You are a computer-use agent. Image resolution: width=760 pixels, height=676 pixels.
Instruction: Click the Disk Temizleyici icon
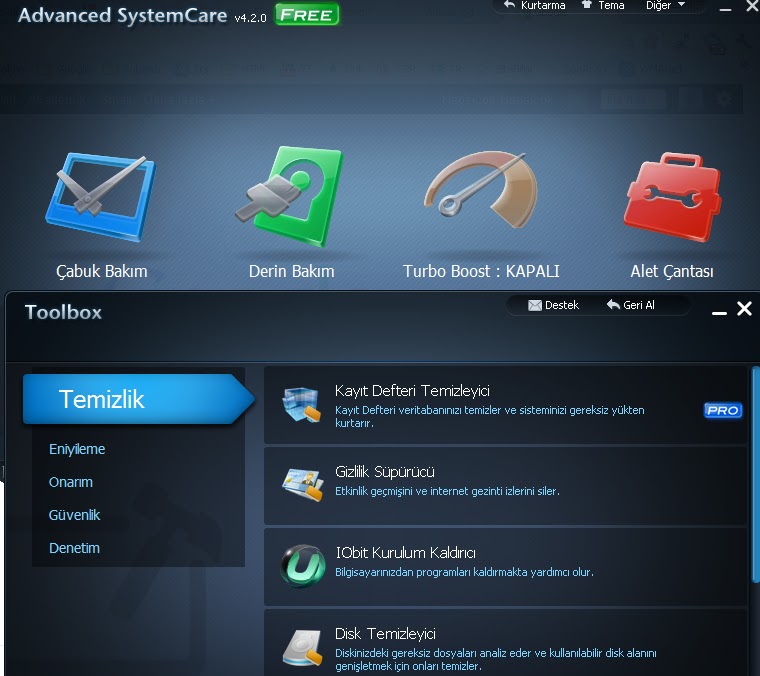(x=302, y=647)
